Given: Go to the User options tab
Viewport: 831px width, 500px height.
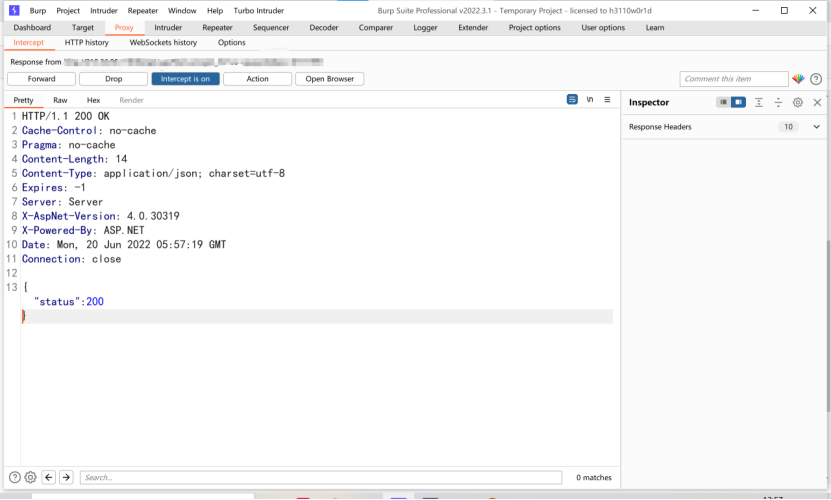Looking at the screenshot, I should [x=603, y=28].
